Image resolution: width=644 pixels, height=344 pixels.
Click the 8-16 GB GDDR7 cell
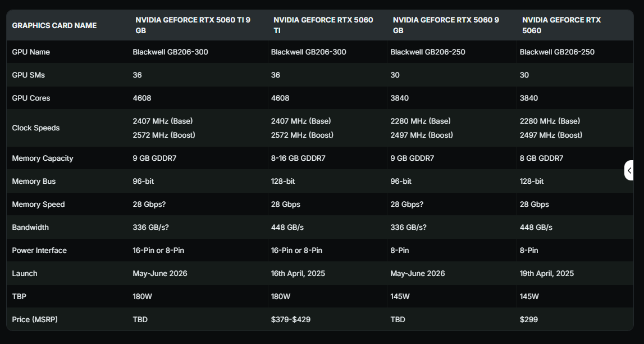tap(298, 158)
